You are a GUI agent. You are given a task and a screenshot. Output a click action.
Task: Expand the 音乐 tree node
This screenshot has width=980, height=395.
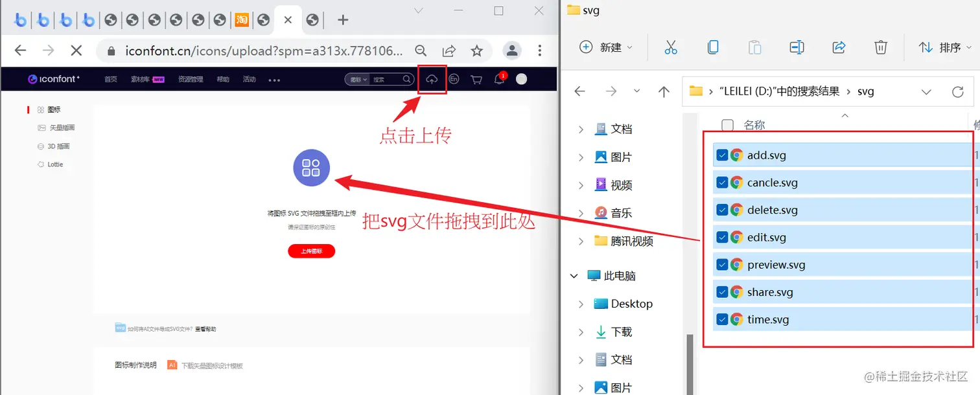pyautogui.click(x=581, y=213)
